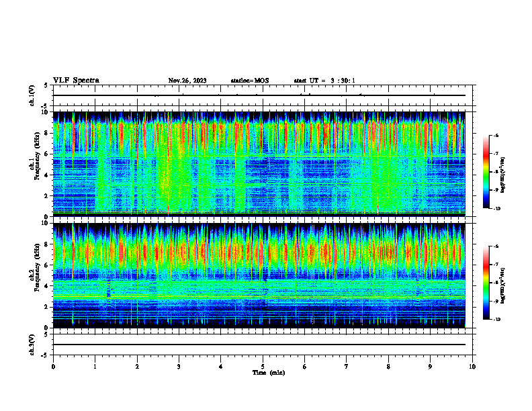Image resolution: width=532 pixels, height=411 pixels.
Task: Click the "-10" label on ch.1 colorbar
Action: click(497, 209)
